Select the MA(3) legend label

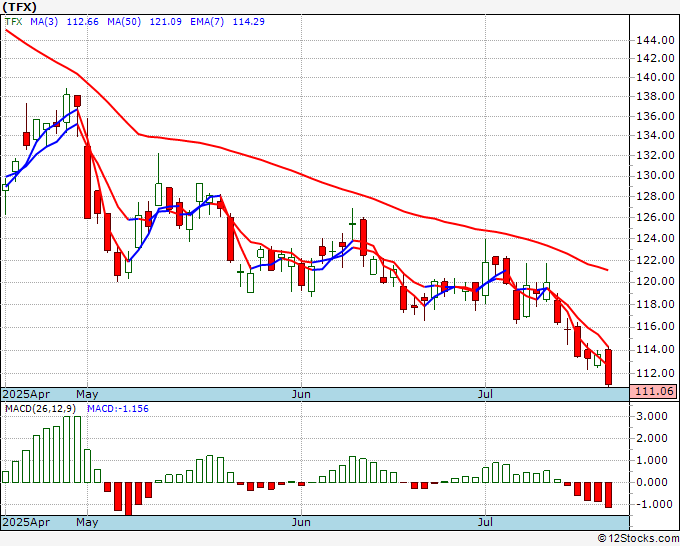point(44,21)
